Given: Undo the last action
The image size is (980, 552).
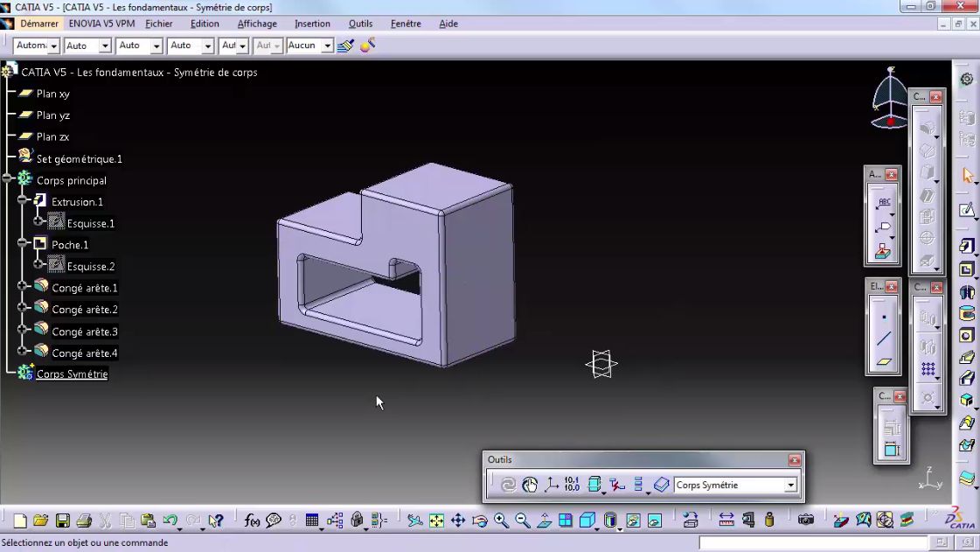Looking at the screenshot, I should 170,521.
